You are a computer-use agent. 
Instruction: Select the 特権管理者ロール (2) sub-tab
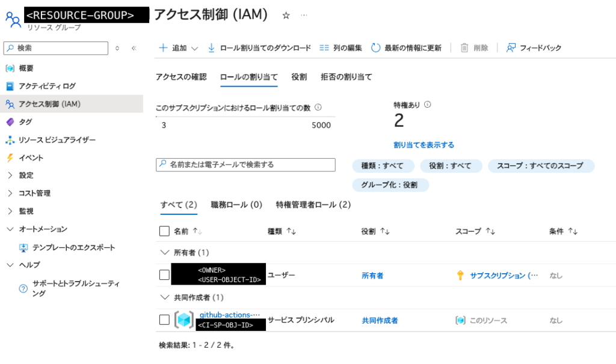[x=313, y=205]
